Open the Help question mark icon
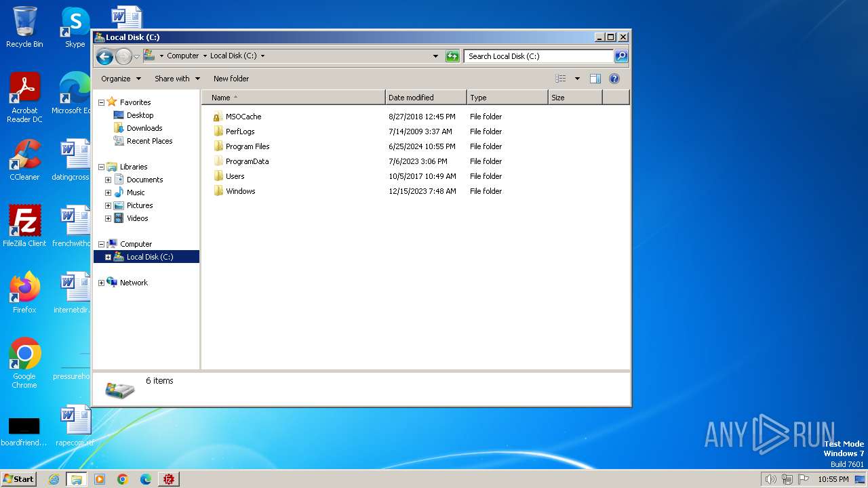Viewport: 868px width, 488px height. click(x=614, y=79)
